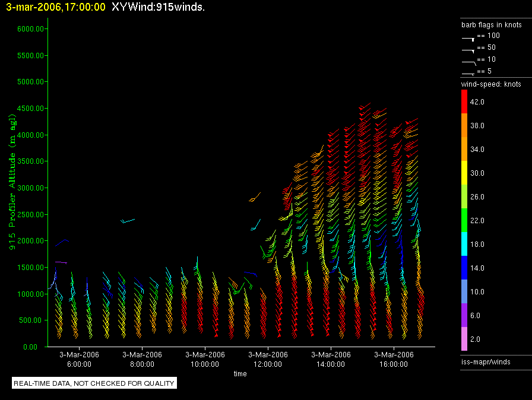Click the 3-mar-2006,17:00:00 timestamp
The height and width of the screenshot is (400, 532).
55,8
